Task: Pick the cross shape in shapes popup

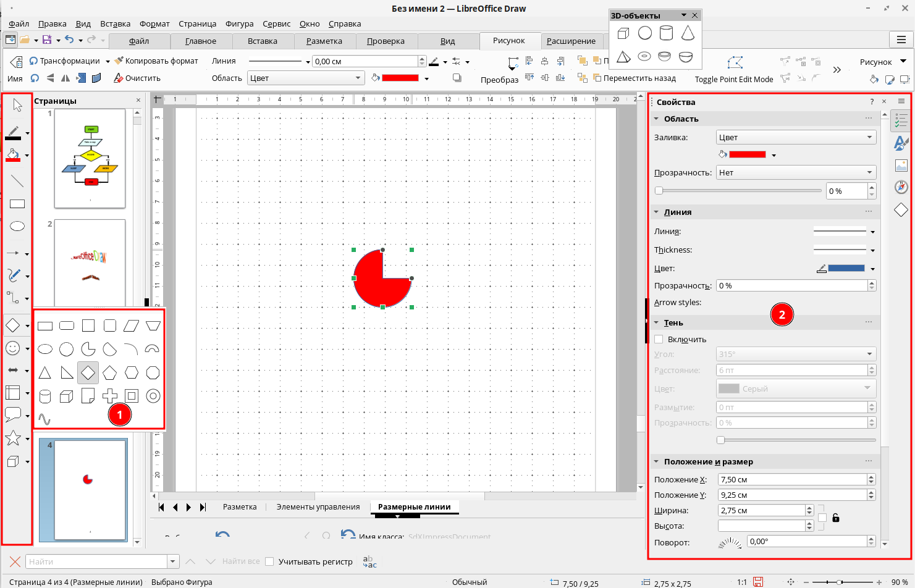Action: click(110, 396)
